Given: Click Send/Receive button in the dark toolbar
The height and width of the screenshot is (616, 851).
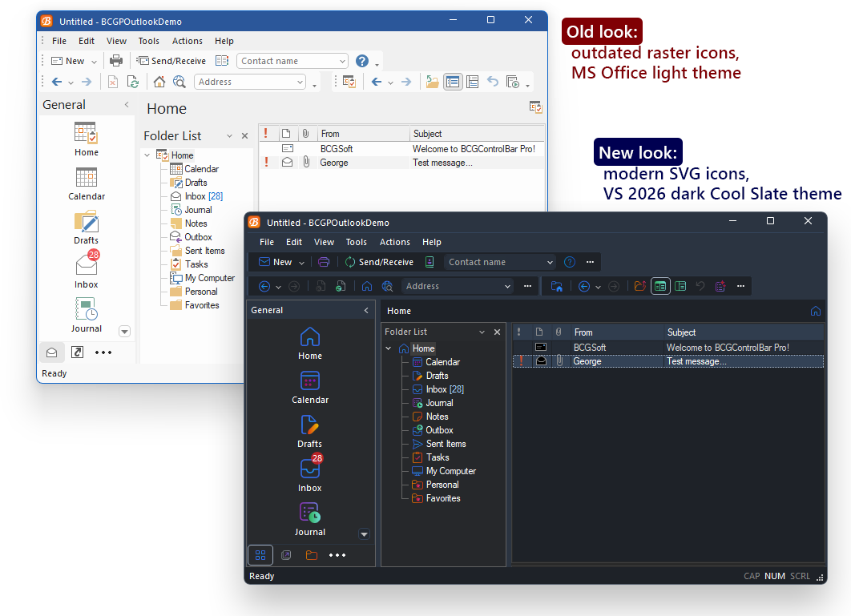Looking at the screenshot, I should (x=379, y=262).
